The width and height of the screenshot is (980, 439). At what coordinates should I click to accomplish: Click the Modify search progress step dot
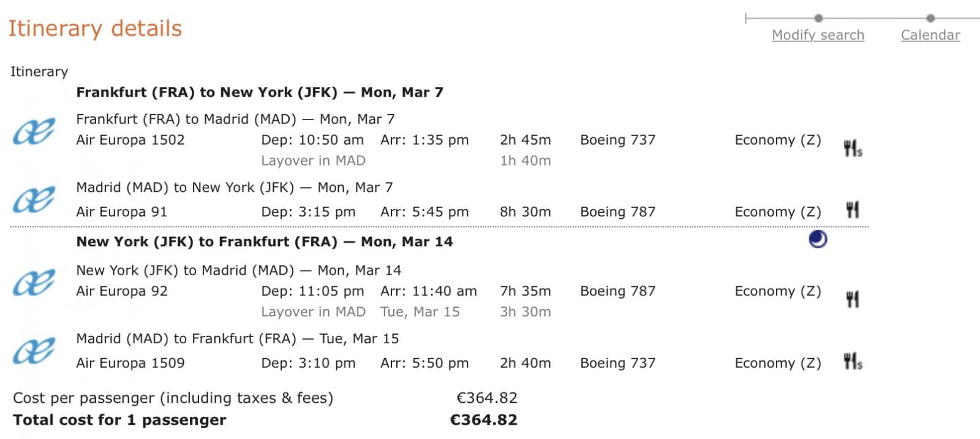point(818,18)
